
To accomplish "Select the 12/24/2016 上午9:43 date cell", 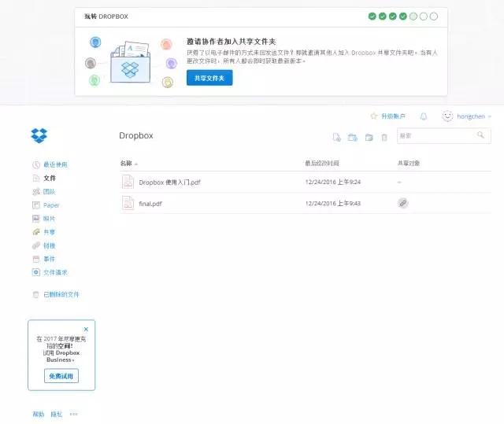I will click(333, 204).
